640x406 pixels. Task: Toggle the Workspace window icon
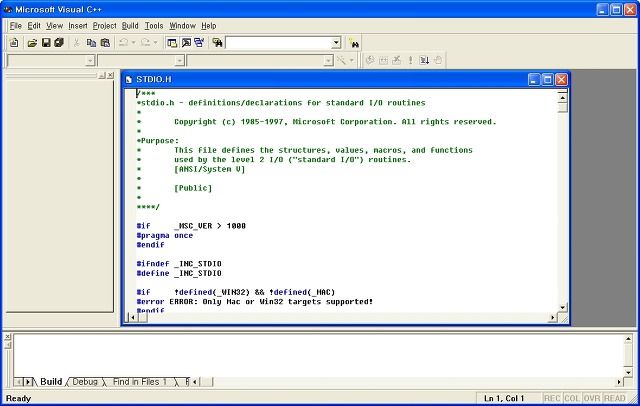pos(172,42)
